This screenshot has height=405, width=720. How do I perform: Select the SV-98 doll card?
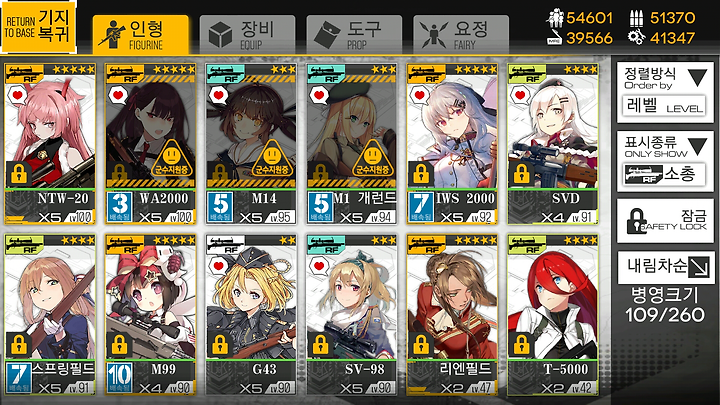click(x=351, y=315)
